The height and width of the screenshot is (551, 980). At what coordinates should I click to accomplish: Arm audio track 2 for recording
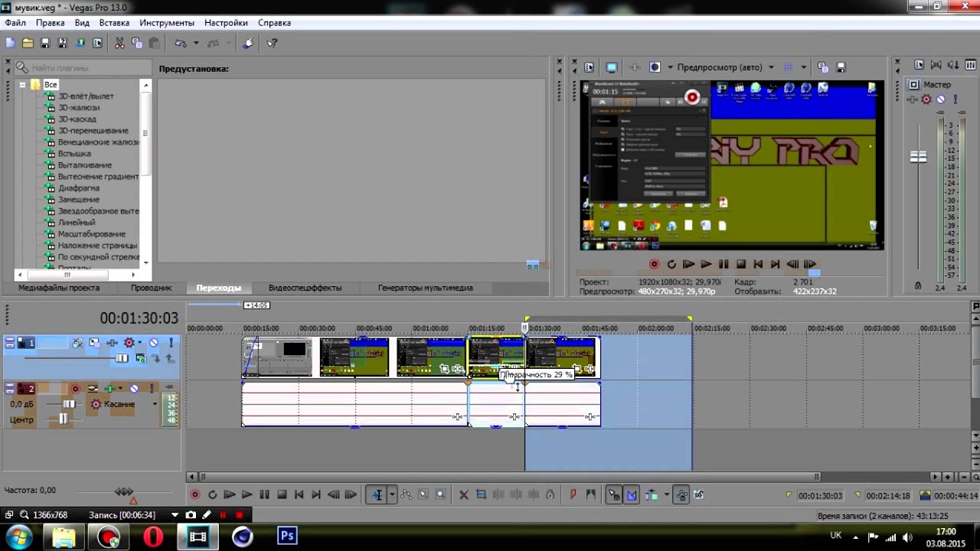[76, 389]
